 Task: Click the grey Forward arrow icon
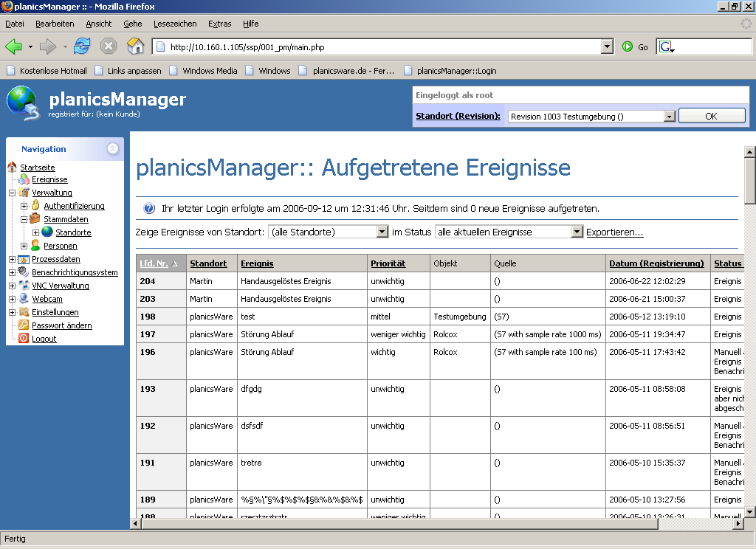coord(48,46)
